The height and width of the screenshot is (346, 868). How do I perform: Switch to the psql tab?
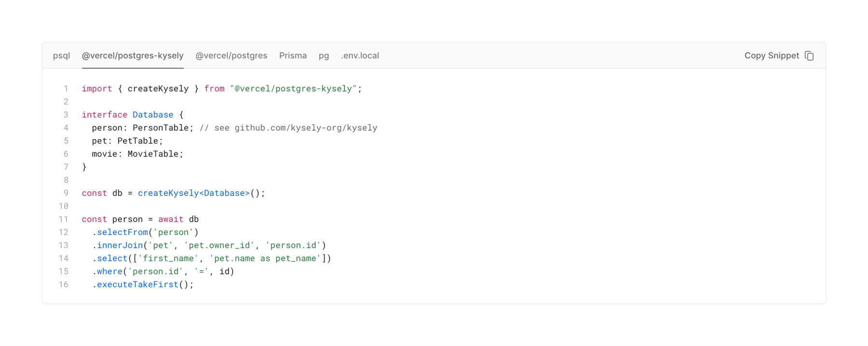click(x=61, y=55)
